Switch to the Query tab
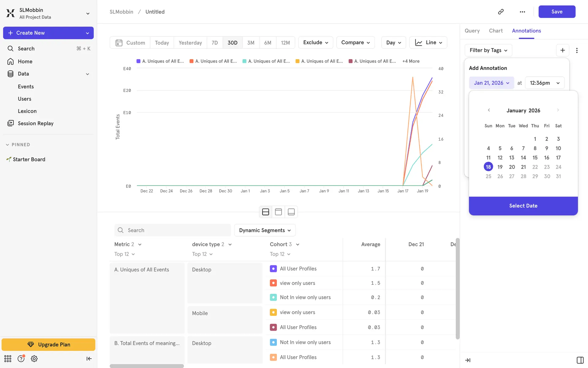 point(472,31)
